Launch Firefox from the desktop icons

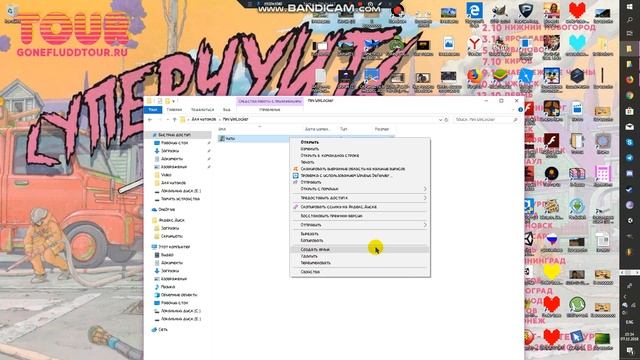[474, 78]
